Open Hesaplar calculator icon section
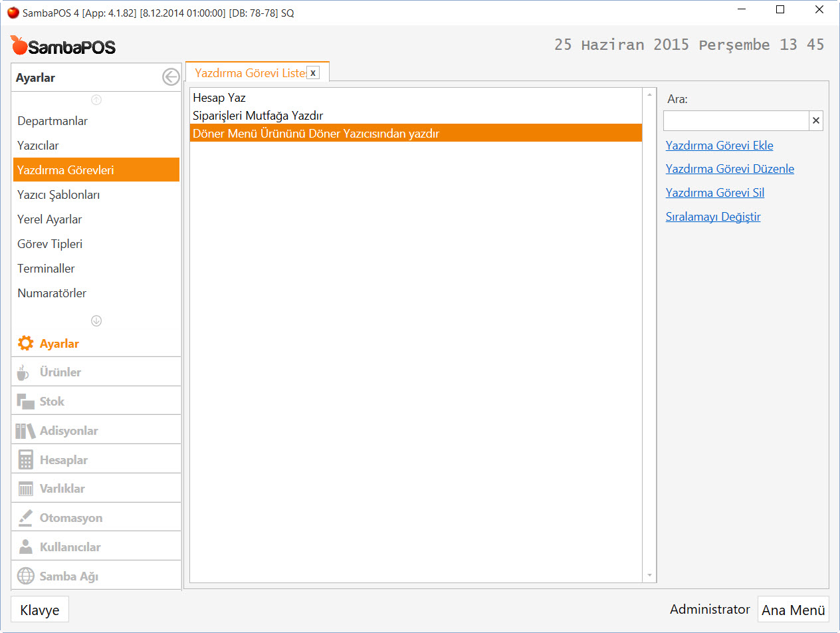 point(25,460)
